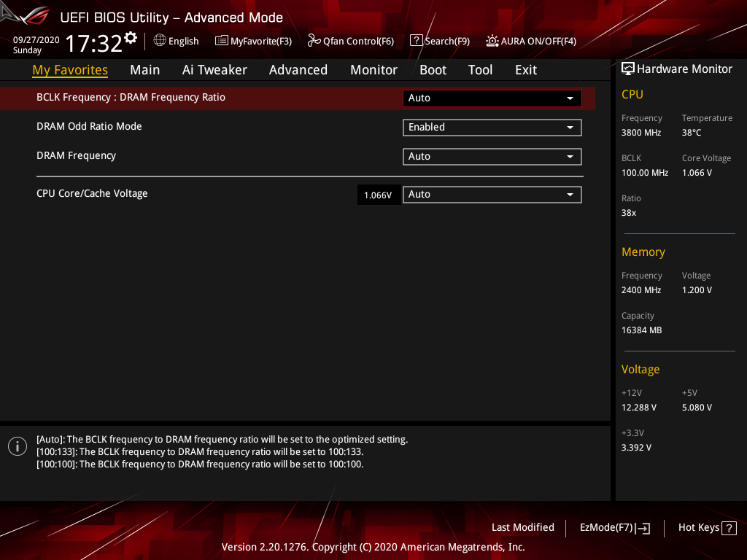Viewport: 747px width, 560px height.
Task: Click the 16384 MB capacity value
Action: (x=642, y=330)
